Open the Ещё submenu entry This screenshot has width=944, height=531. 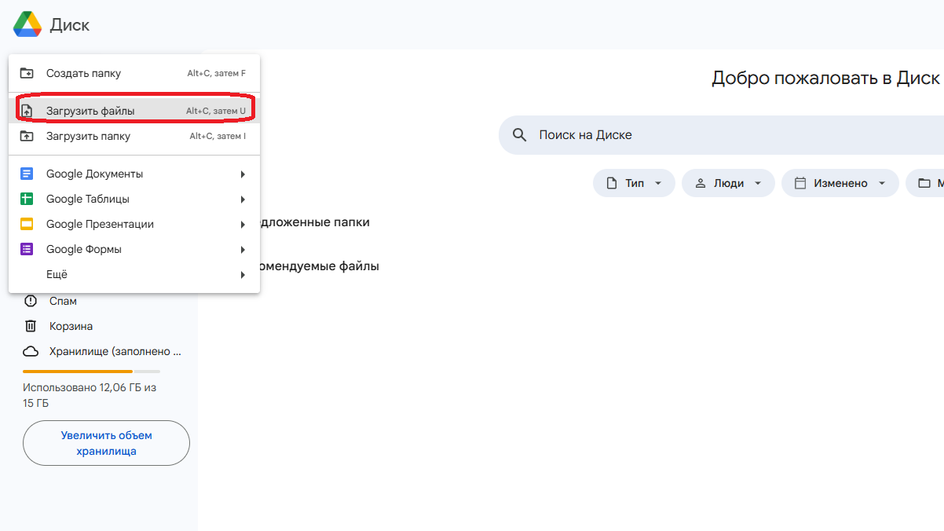pos(134,275)
